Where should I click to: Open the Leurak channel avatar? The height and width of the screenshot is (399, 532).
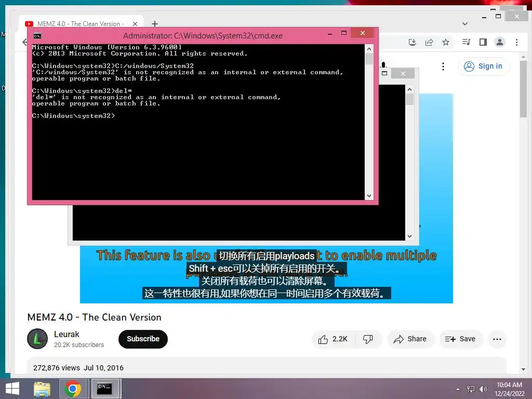(37, 339)
